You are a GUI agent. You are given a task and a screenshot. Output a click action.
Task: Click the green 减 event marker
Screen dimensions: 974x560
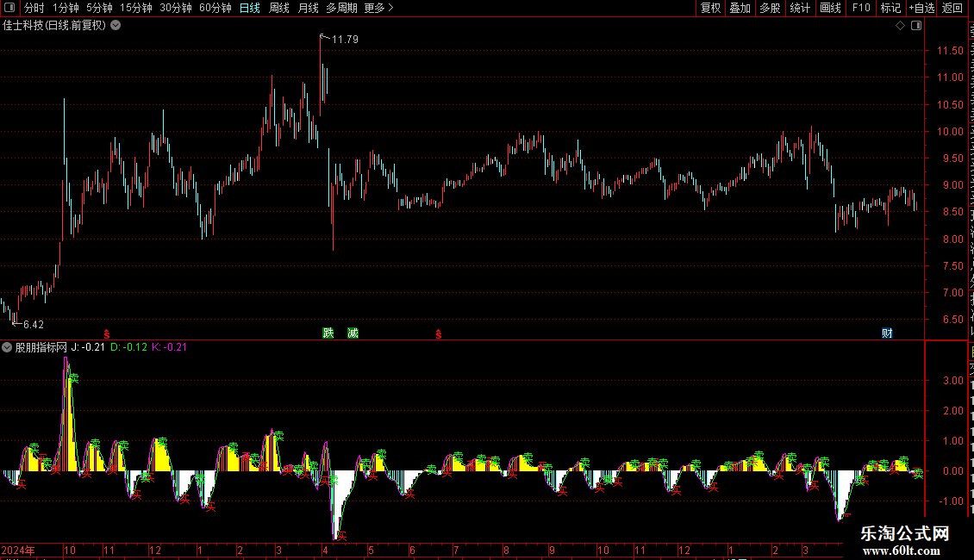pyautogui.click(x=353, y=333)
